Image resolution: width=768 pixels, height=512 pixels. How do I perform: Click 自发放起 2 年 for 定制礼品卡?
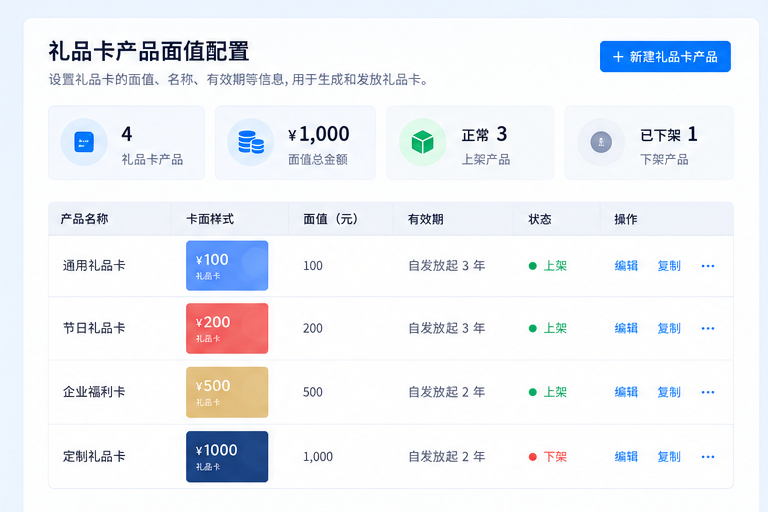tap(447, 457)
